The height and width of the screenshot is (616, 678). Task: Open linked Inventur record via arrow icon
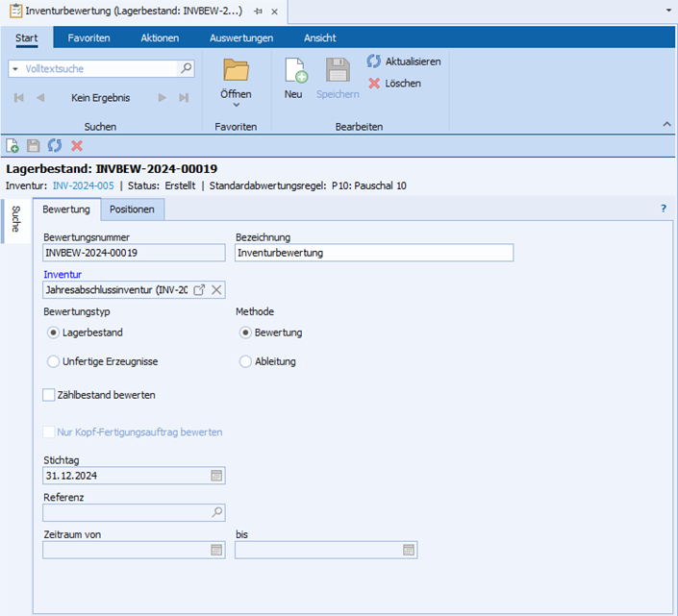tap(199, 290)
